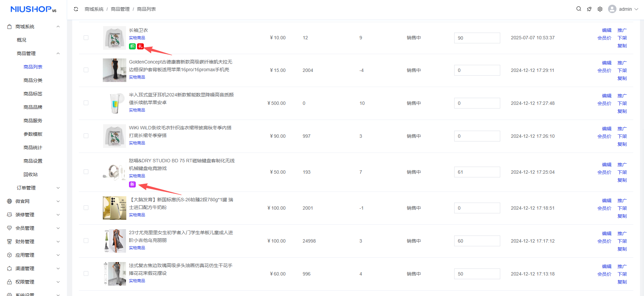Click the refresh icon beside the breadcrumb
The height and width of the screenshot is (296, 644).
76,9
